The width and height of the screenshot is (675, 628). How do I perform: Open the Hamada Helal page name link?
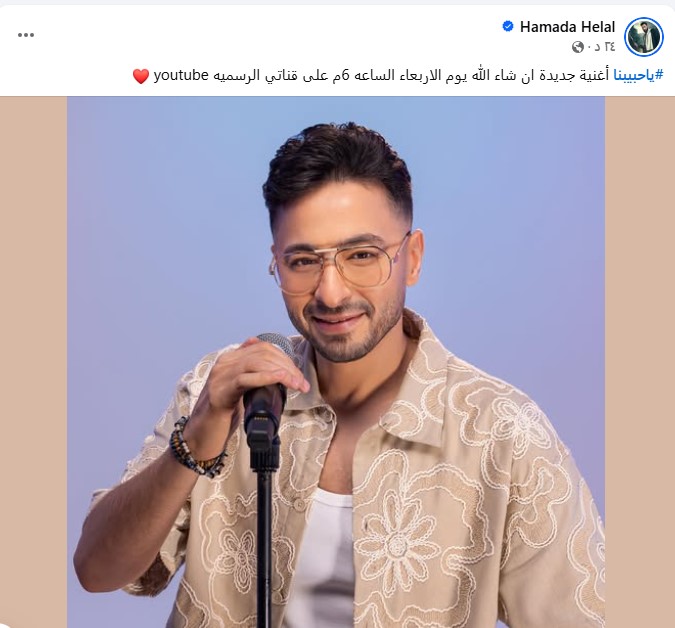(x=567, y=27)
